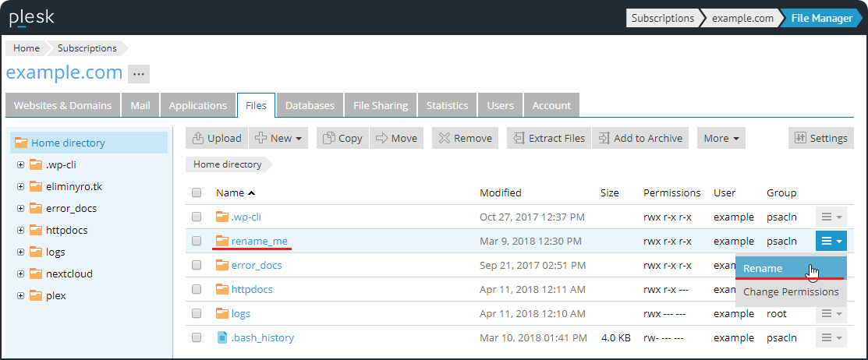Select Home directory in the folder tree

pyautogui.click(x=68, y=143)
